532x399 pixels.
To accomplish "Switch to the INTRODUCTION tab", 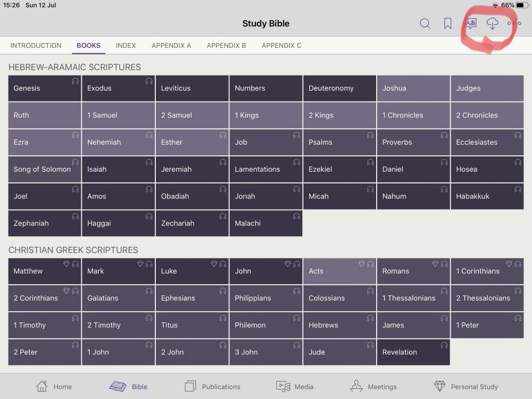I will pos(36,46).
